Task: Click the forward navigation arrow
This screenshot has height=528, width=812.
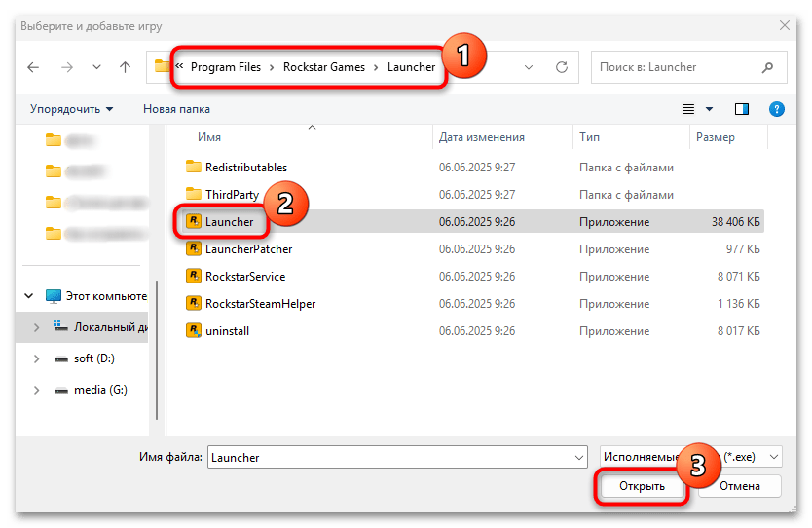Action: pyautogui.click(x=67, y=67)
